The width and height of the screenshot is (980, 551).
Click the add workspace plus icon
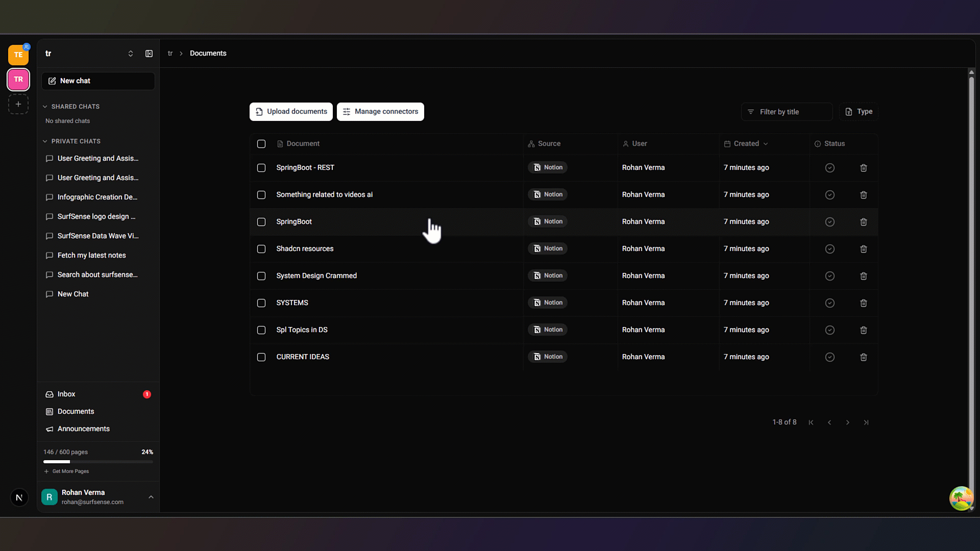(18, 104)
